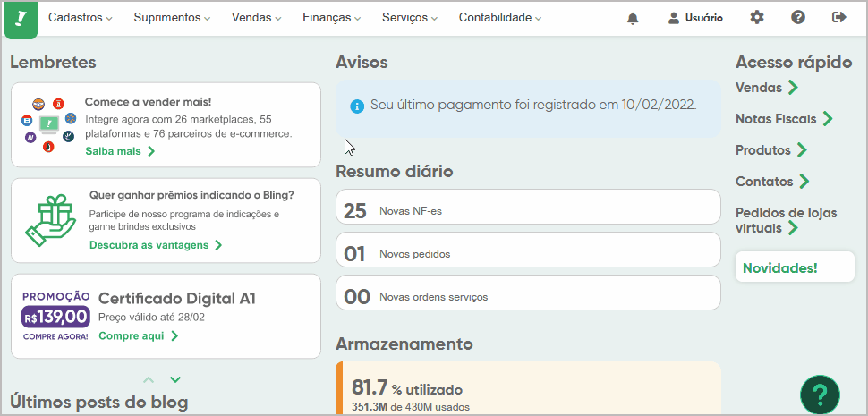Viewport: 868px width, 416px height.
Task: Expand the Vendas menu
Action: [x=256, y=18]
